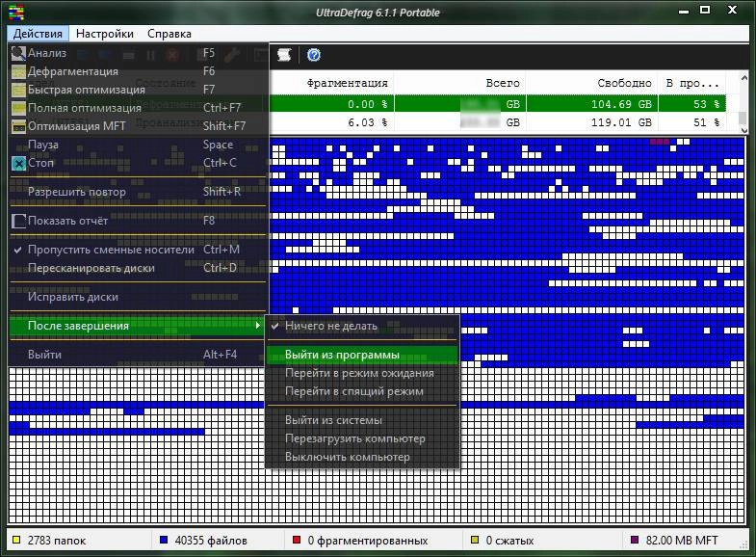756x557 pixels.
Task: Open help via blue question icon
Action: click(x=314, y=55)
